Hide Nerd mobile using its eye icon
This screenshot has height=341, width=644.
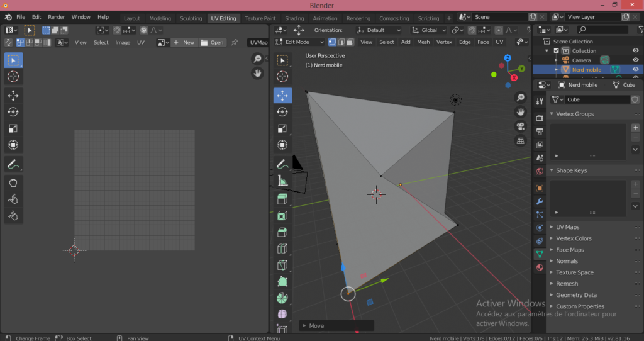pyautogui.click(x=636, y=69)
